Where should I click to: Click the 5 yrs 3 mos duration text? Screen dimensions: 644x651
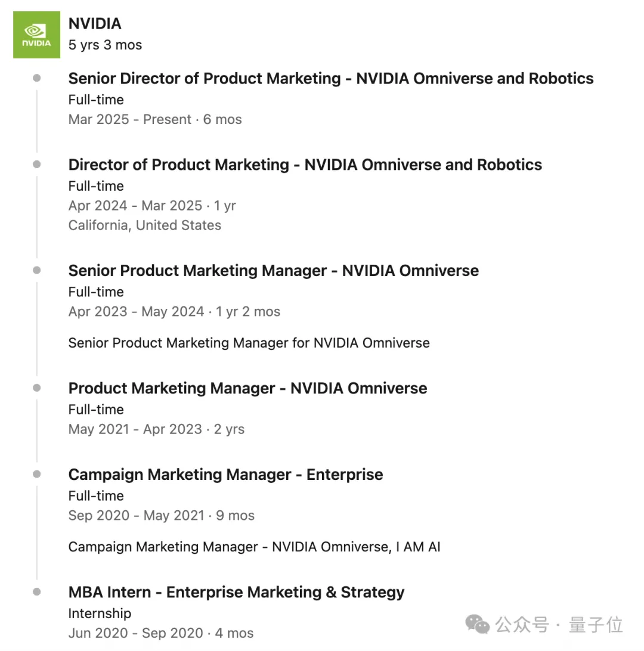[105, 45]
